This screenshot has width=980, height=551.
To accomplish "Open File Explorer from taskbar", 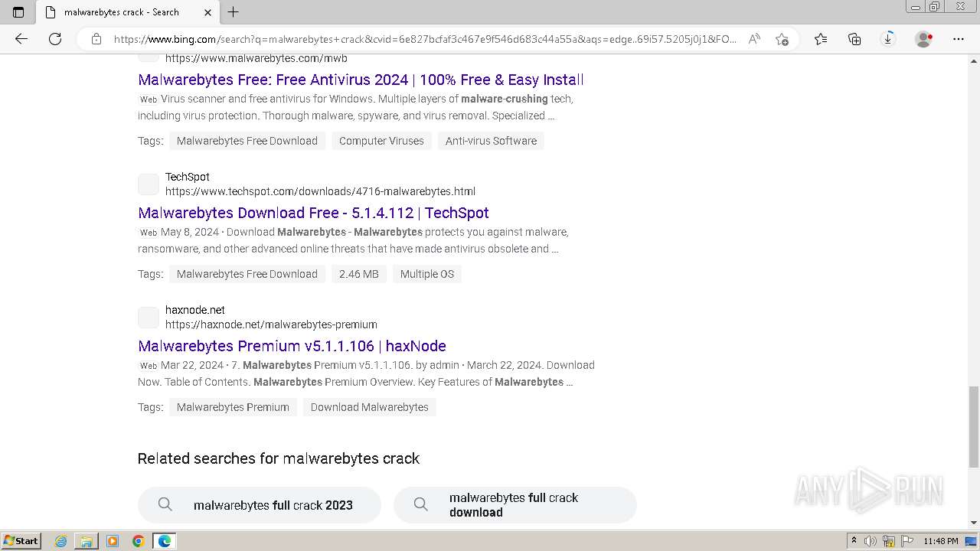I will (x=87, y=541).
